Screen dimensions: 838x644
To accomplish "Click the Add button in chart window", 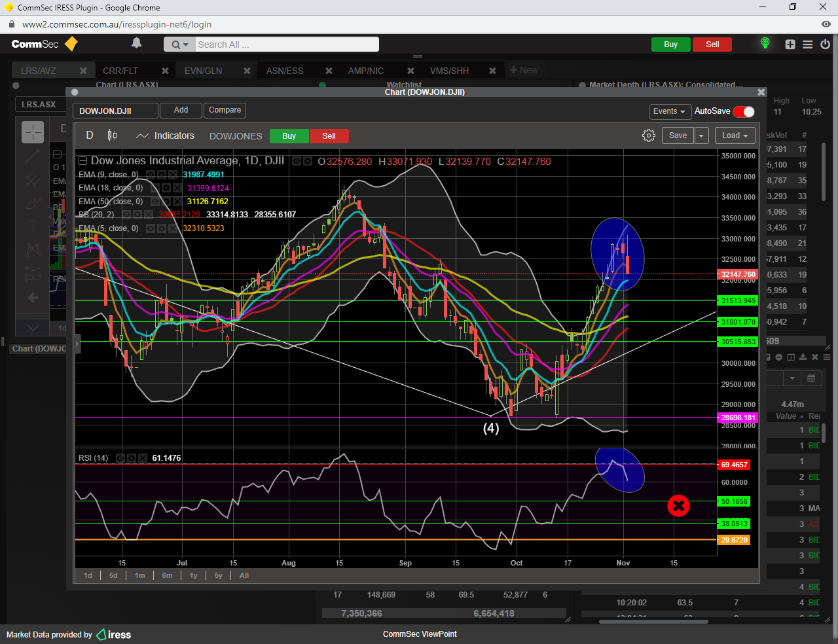I will coord(181,110).
